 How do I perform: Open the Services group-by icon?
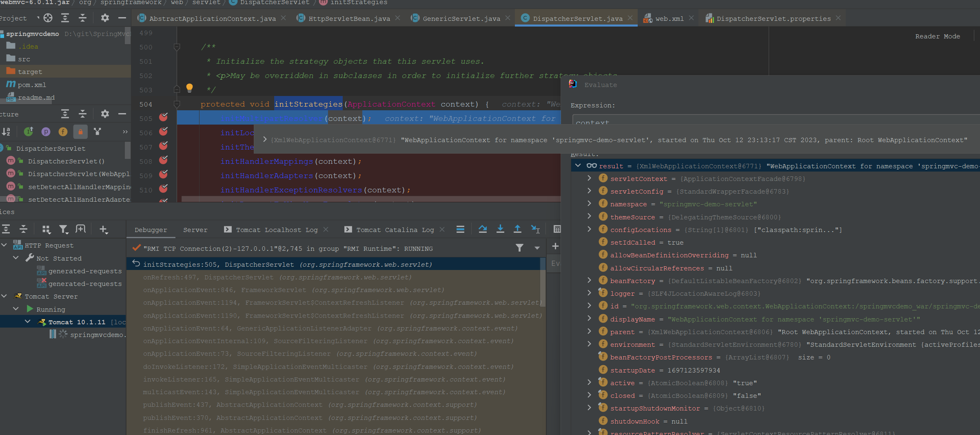click(x=46, y=230)
